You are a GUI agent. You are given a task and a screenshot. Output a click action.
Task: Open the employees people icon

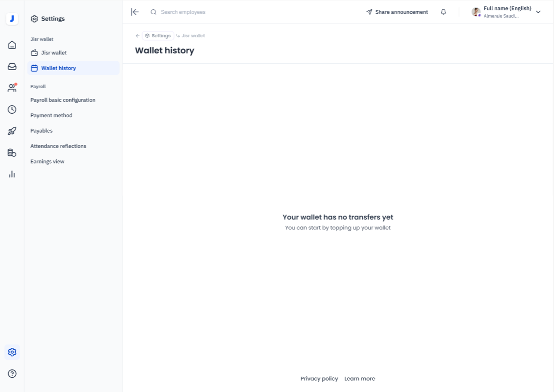click(x=12, y=88)
